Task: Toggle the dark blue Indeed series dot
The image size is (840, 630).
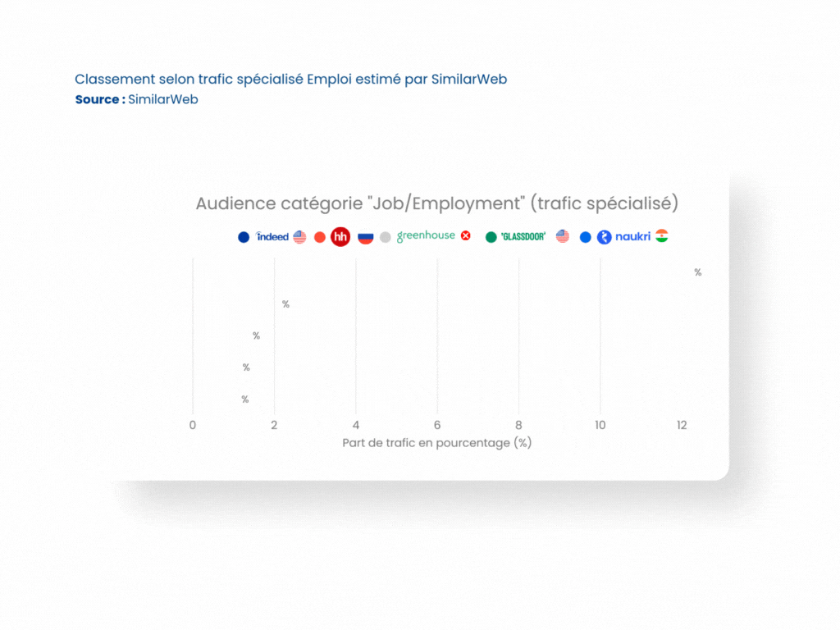Action: (x=244, y=237)
